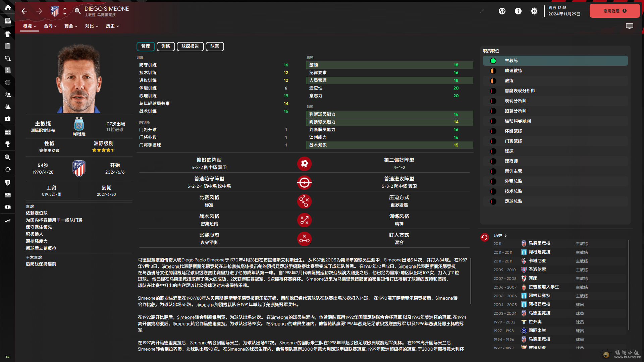Select the 首席表现分析师 role indicator
This screenshot has height=362, width=644.
coord(493,91)
